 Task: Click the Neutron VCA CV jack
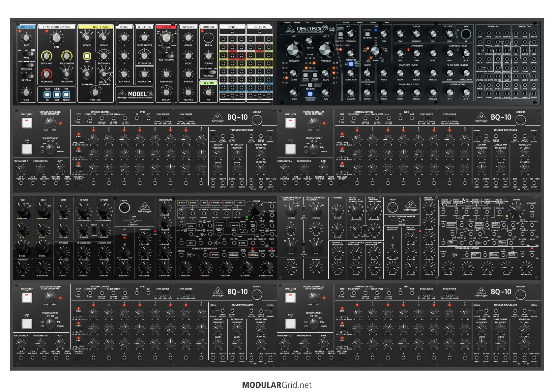pos(489,59)
